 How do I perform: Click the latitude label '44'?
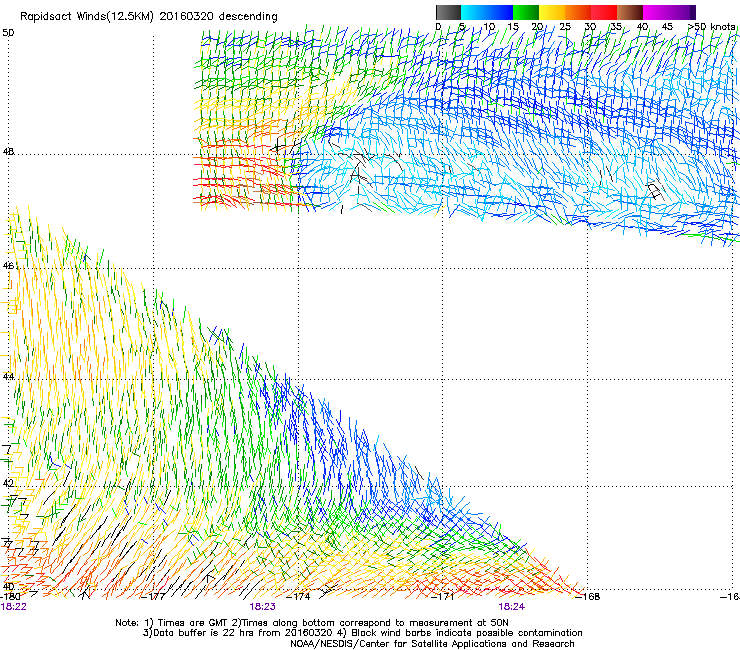[8, 377]
